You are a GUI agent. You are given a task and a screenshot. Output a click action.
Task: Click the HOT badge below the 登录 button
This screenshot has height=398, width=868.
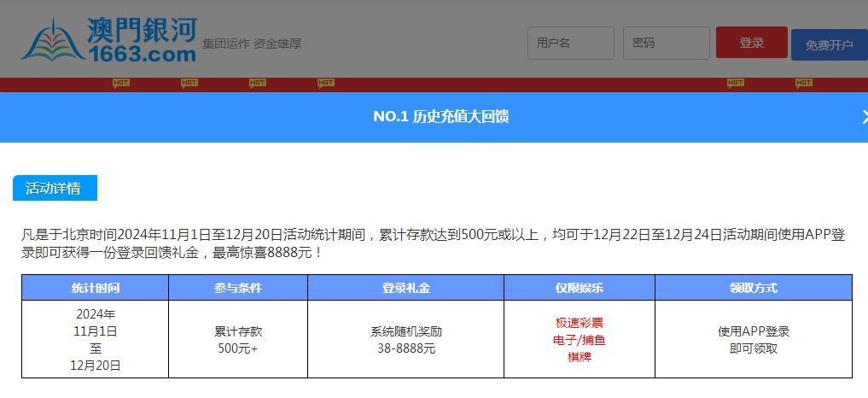735,83
